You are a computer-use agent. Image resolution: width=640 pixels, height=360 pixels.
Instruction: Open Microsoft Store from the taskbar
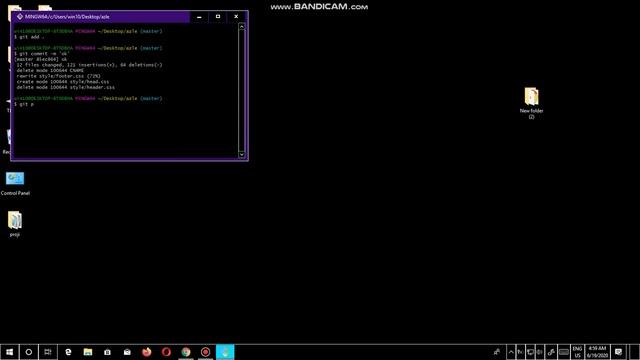click(x=107, y=352)
